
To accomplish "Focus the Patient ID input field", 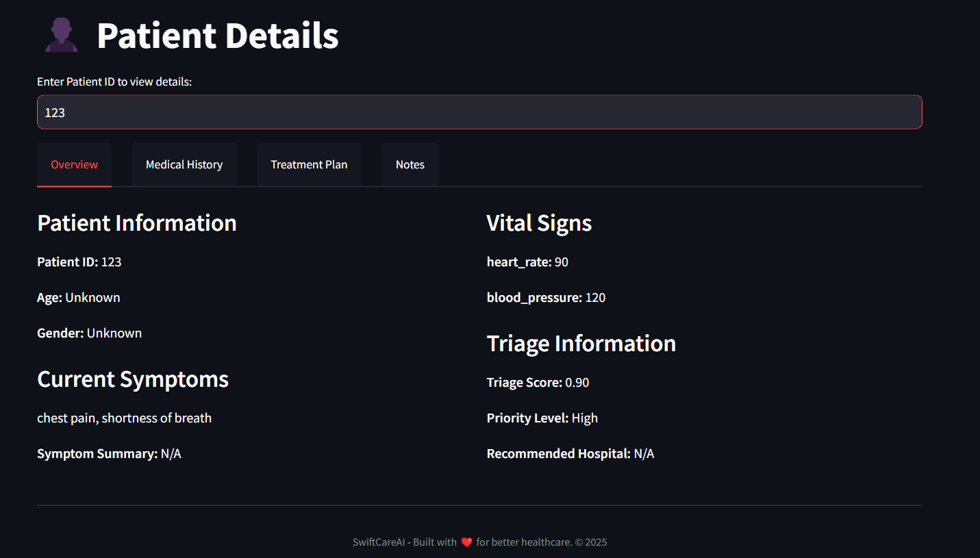I will (x=479, y=112).
